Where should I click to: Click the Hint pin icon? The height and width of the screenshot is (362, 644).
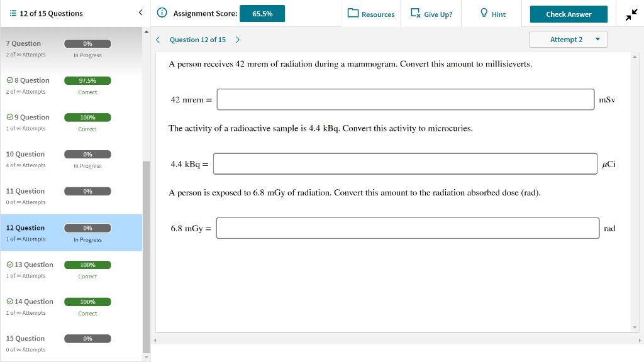click(482, 13)
